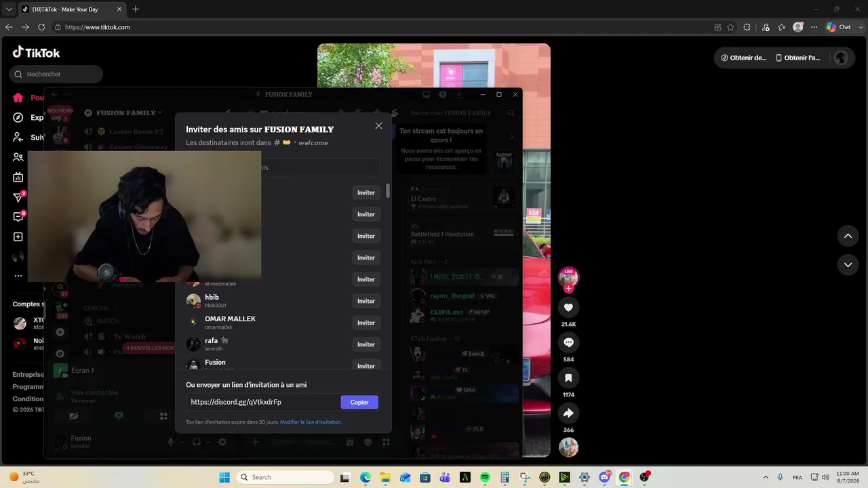This screenshot has height=488, width=868.
Task: Click the Discord message attachment plus
Action: [x=256, y=442]
